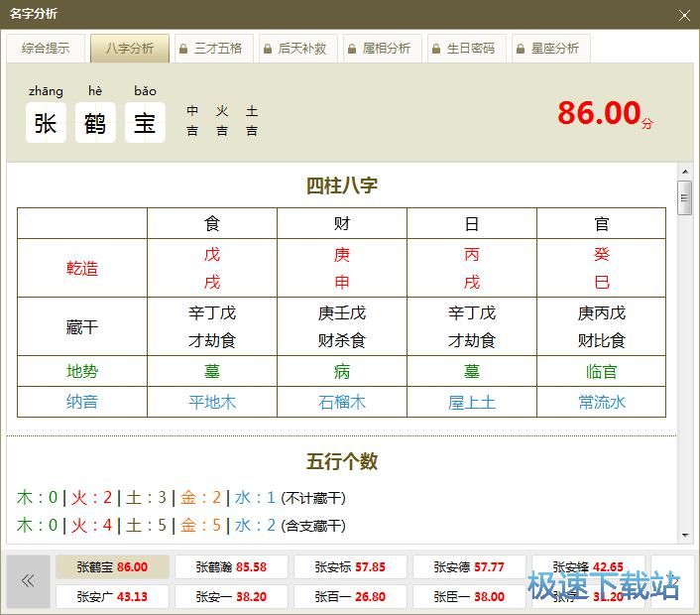The image size is (700, 615).
Task: Click the lock icon on 后天补救 tab
Action: [x=268, y=49]
